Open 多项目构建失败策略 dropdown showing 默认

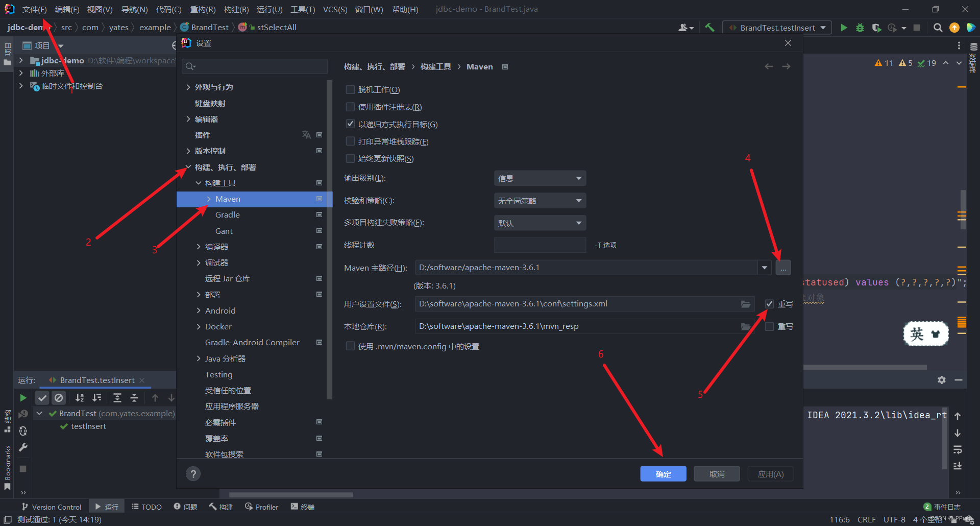click(540, 223)
